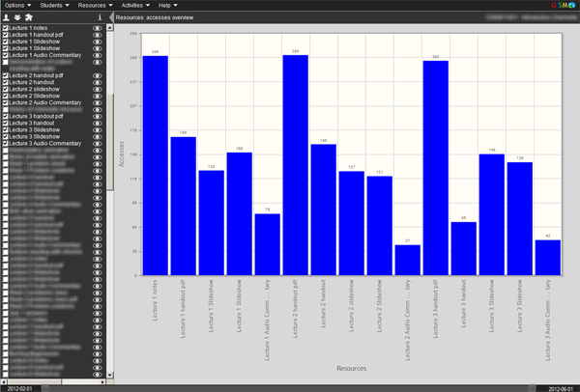Open the Options dropdown menu
This screenshot has width=580, height=392.
(x=18, y=6)
